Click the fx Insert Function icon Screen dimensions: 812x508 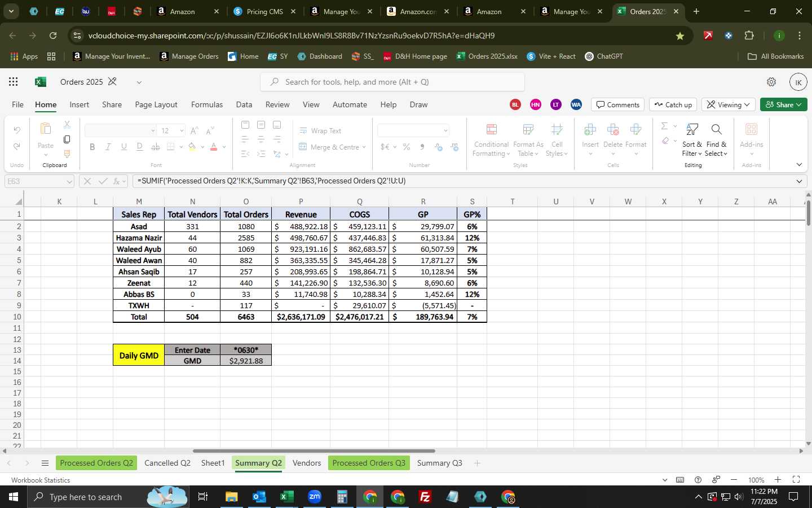point(117,181)
